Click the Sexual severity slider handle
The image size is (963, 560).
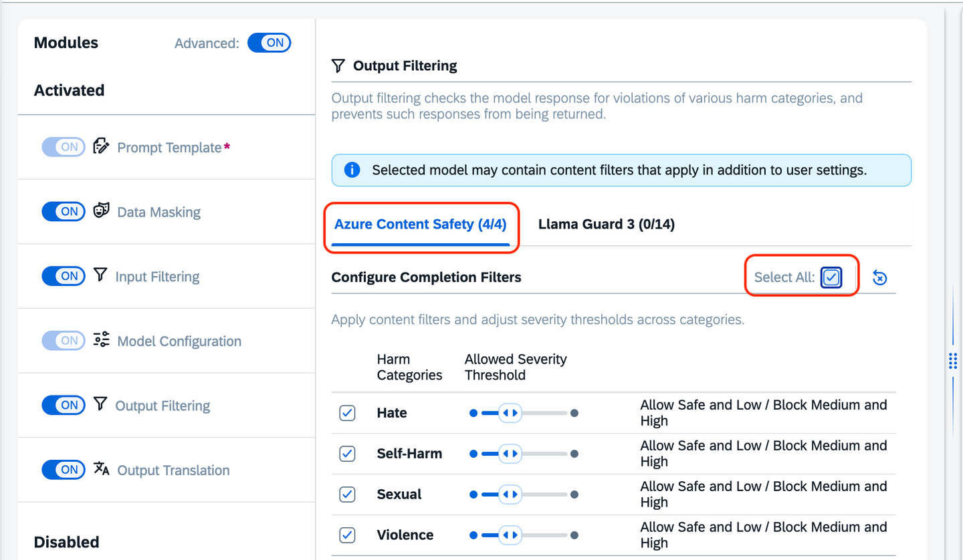(x=510, y=495)
